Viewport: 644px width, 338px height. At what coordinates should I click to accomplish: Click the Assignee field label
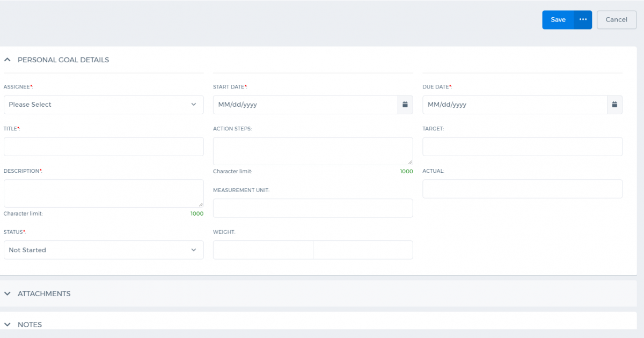click(x=17, y=87)
